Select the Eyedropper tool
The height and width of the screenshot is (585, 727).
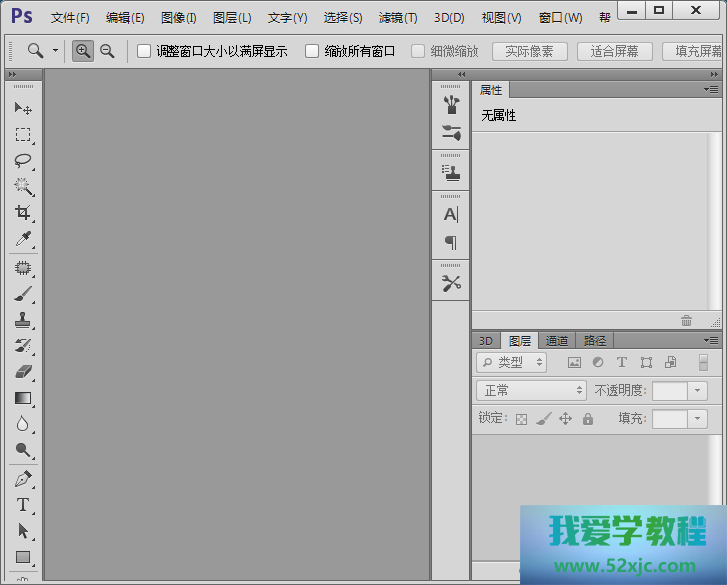pos(23,238)
